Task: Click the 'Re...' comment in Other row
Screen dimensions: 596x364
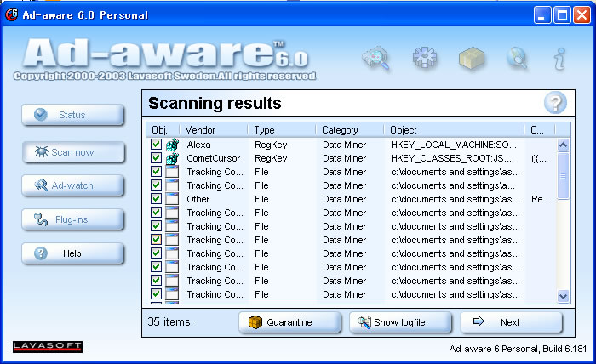Action: pos(541,199)
